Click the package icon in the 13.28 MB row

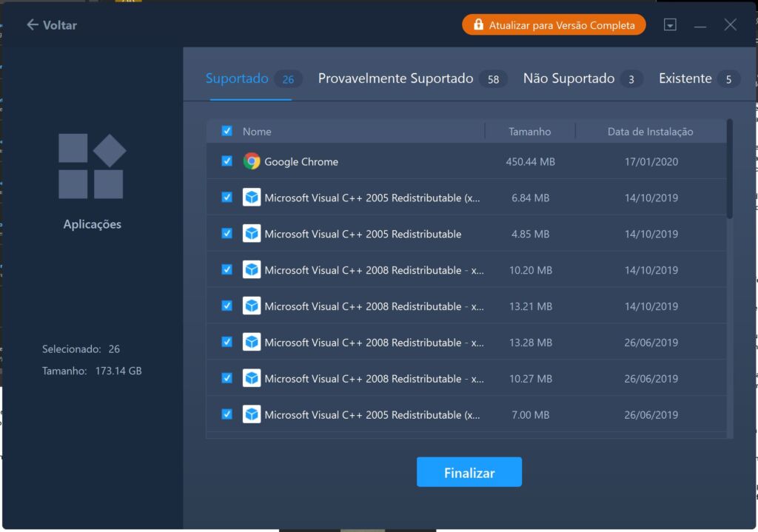coord(252,342)
